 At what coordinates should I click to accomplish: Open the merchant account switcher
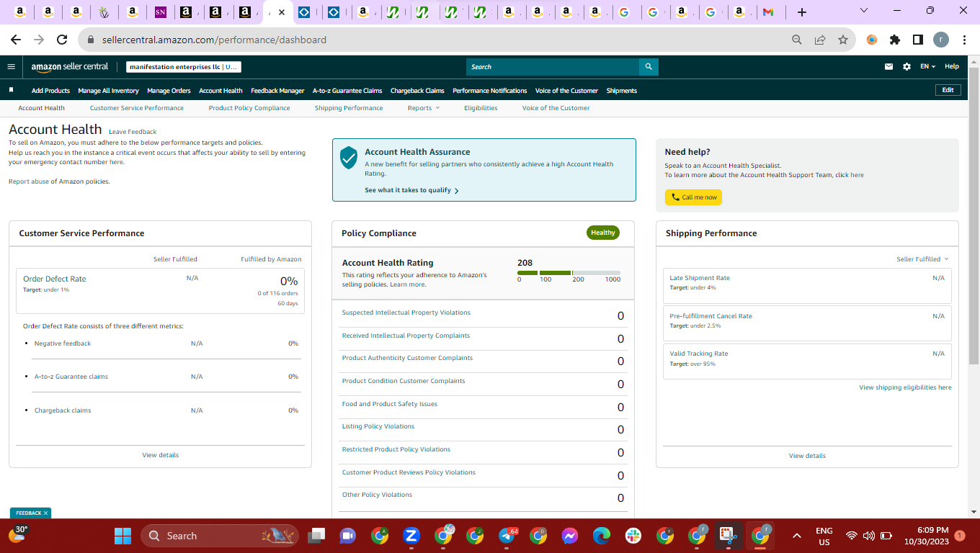click(x=184, y=67)
